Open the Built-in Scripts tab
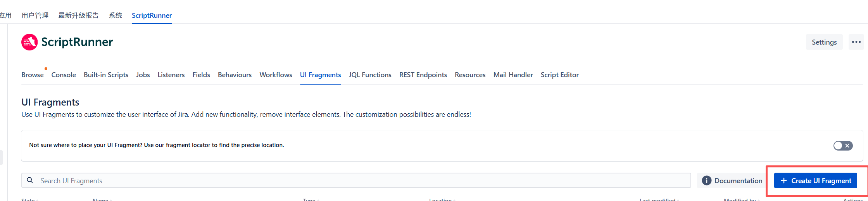 point(106,75)
